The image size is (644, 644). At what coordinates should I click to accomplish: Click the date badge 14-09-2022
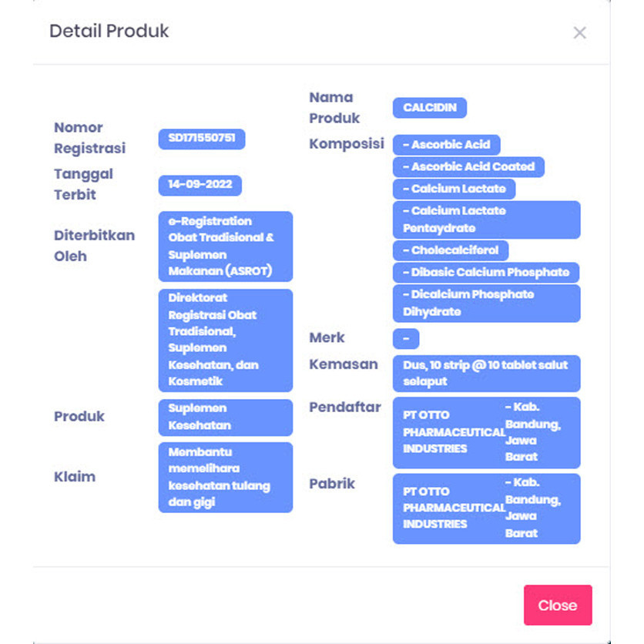tap(200, 186)
